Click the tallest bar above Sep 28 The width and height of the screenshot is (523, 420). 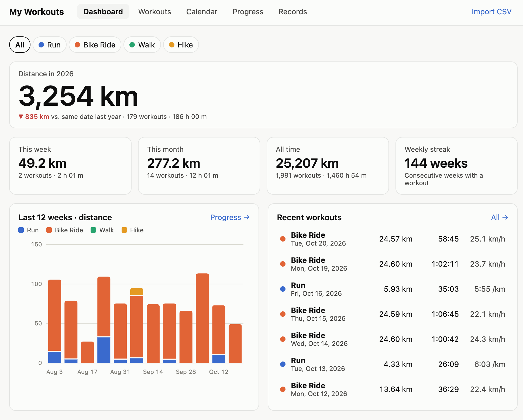coord(202,318)
